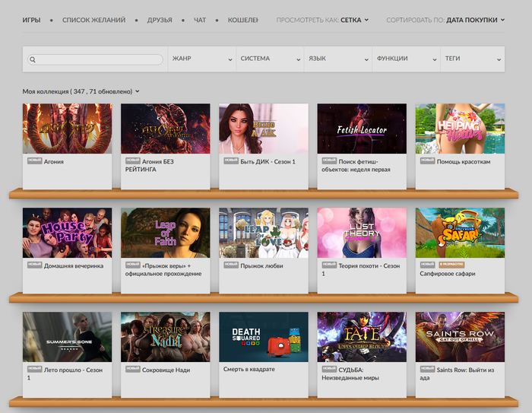The width and height of the screenshot is (532, 413).
Task: Expand the Язык filter dropdown
Action: point(337,59)
